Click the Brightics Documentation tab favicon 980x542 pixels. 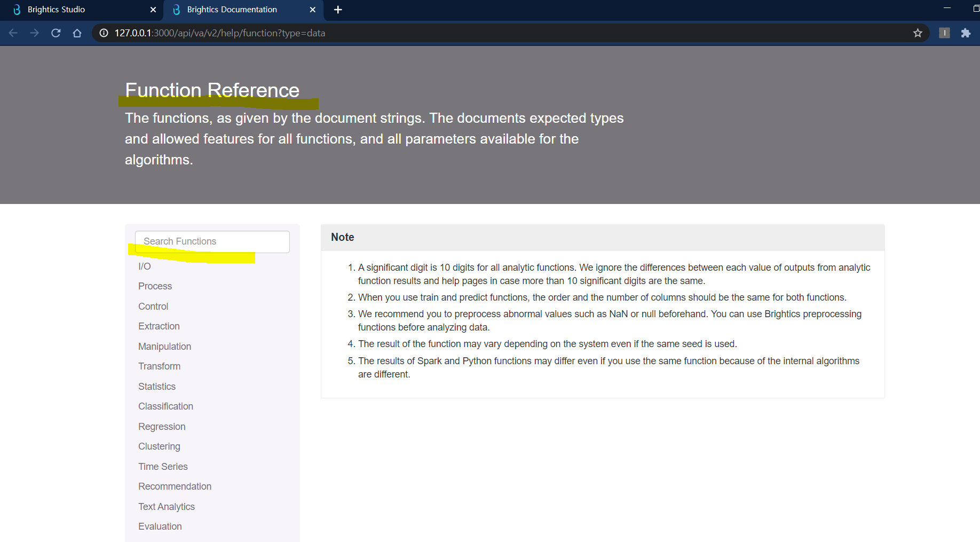click(177, 10)
